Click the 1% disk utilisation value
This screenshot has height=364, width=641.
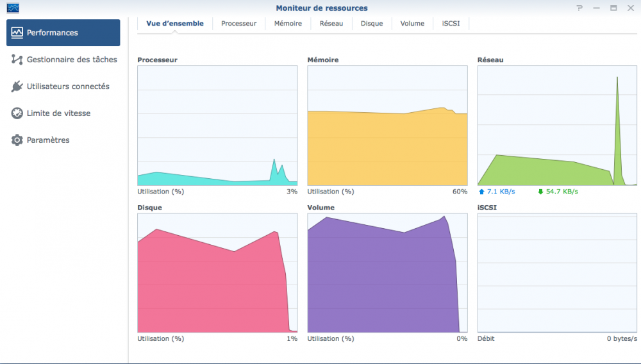point(292,338)
